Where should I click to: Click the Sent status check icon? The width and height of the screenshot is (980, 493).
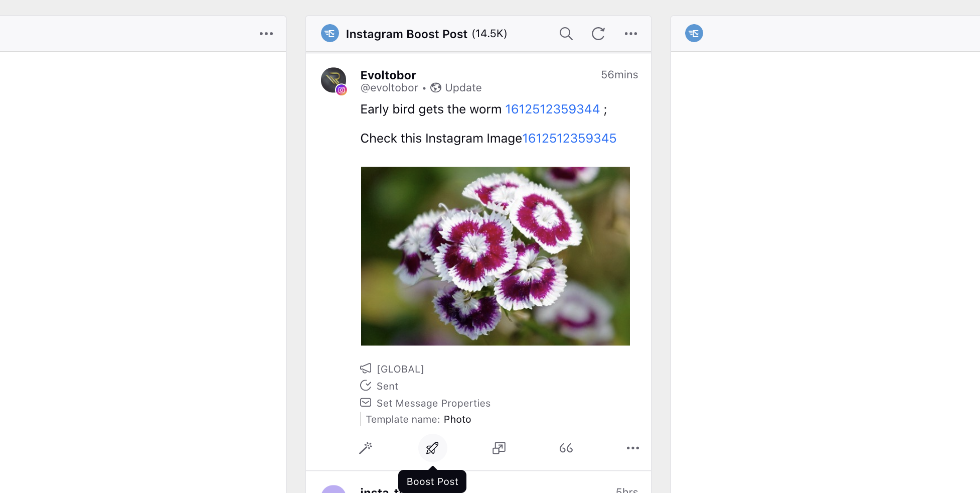[366, 386]
